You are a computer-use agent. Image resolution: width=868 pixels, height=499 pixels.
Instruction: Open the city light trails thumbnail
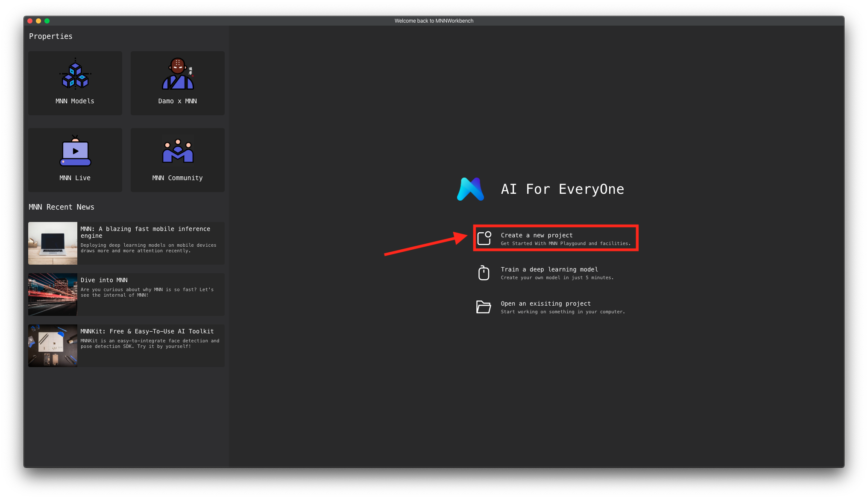[x=53, y=295]
